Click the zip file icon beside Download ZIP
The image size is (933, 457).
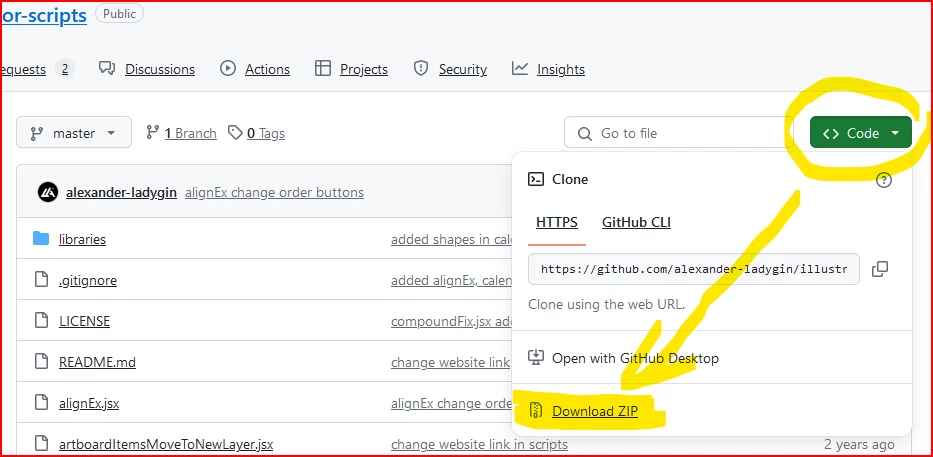click(536, 411)
